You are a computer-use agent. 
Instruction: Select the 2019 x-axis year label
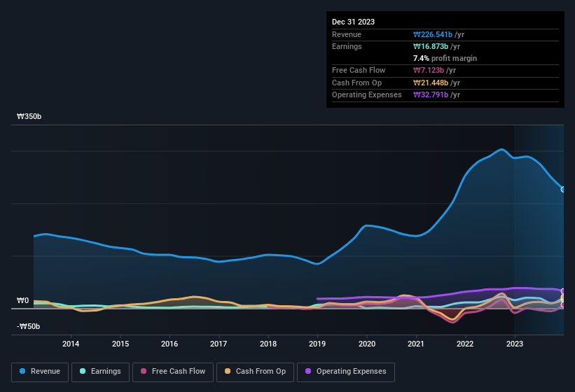coord(317,344)
